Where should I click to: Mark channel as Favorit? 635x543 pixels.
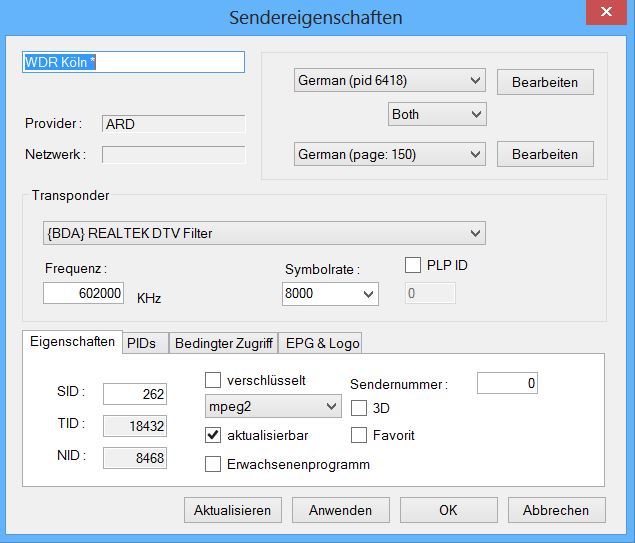coord(360,435)
